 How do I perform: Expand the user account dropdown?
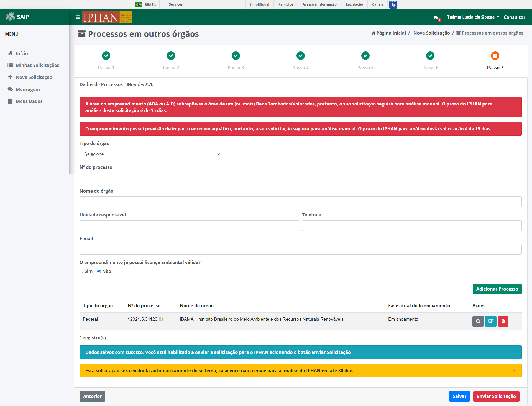(473, 17)
